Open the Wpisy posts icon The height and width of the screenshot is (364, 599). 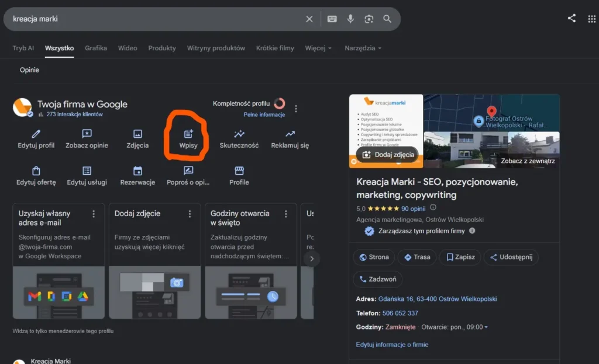coord(188,134)
